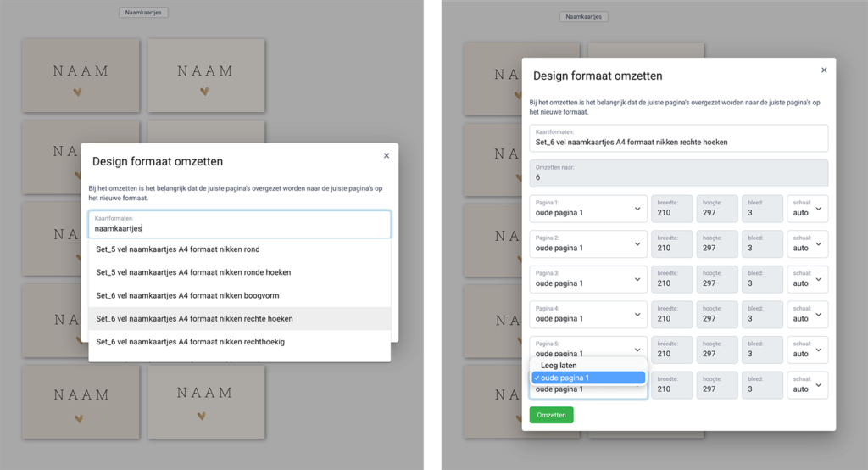Click hoogte field of Pagina 4

click(x=717, y=314)
